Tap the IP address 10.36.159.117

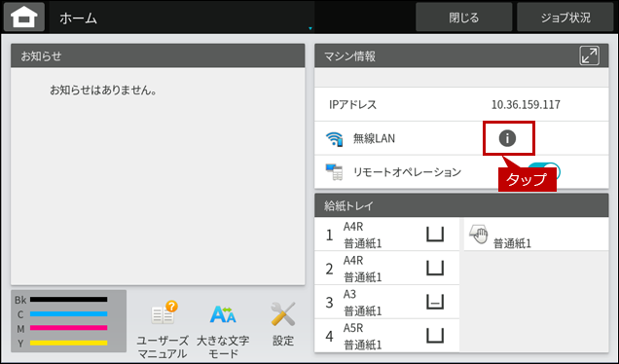click(x=526, y=104)
